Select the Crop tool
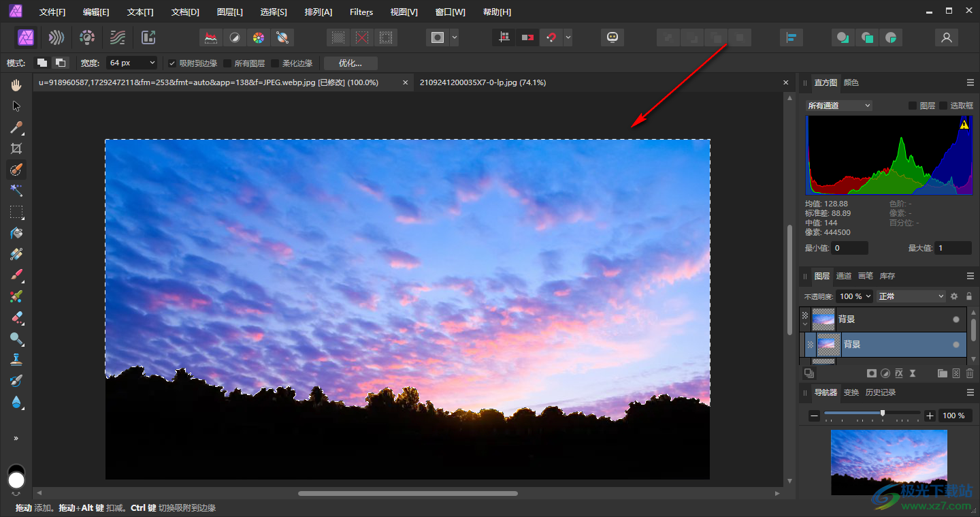 16,148
